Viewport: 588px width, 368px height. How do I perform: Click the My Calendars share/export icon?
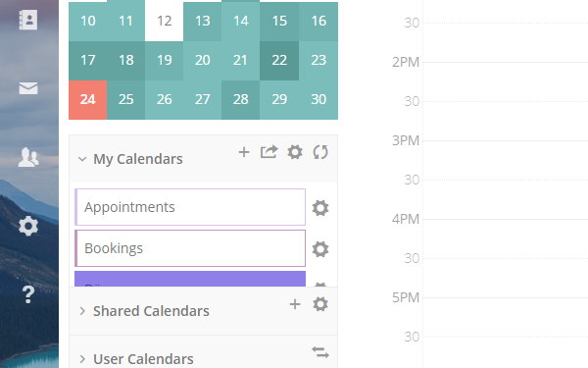[269, 152]
